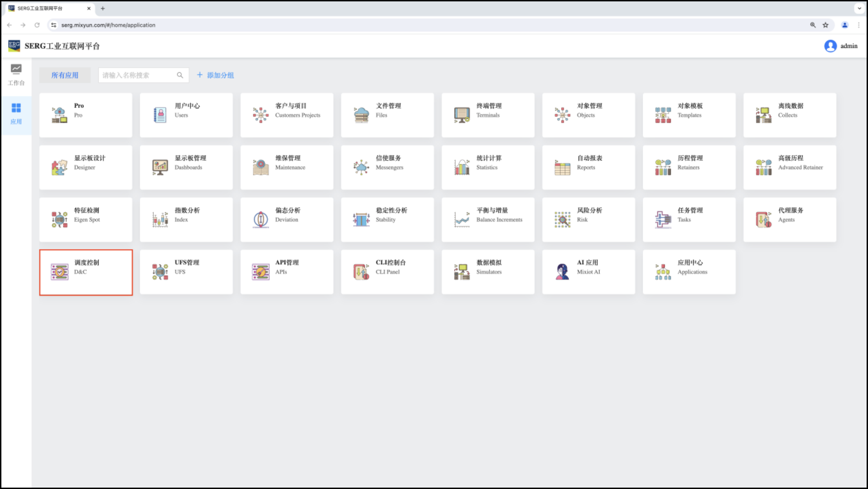The image size is (868, 489).
Task: Launch the Designer puzzle icon
Action: [59, 168]
